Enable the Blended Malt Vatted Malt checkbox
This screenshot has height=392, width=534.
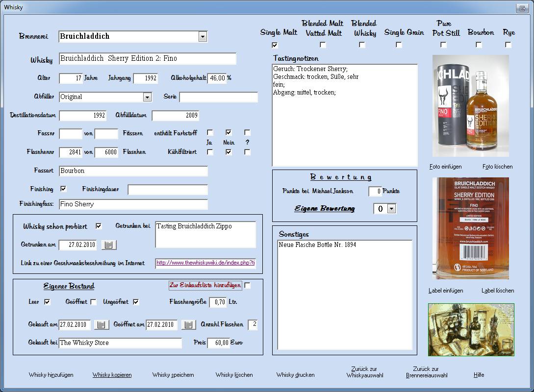pos(323,45)
